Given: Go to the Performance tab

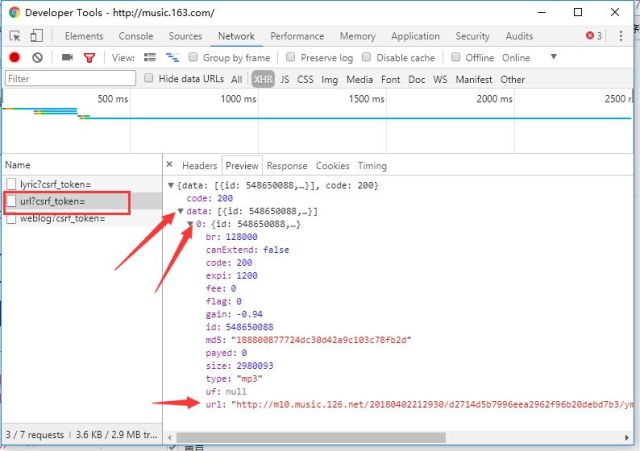Looking at the screenshot, I should [x=297, y=36].
